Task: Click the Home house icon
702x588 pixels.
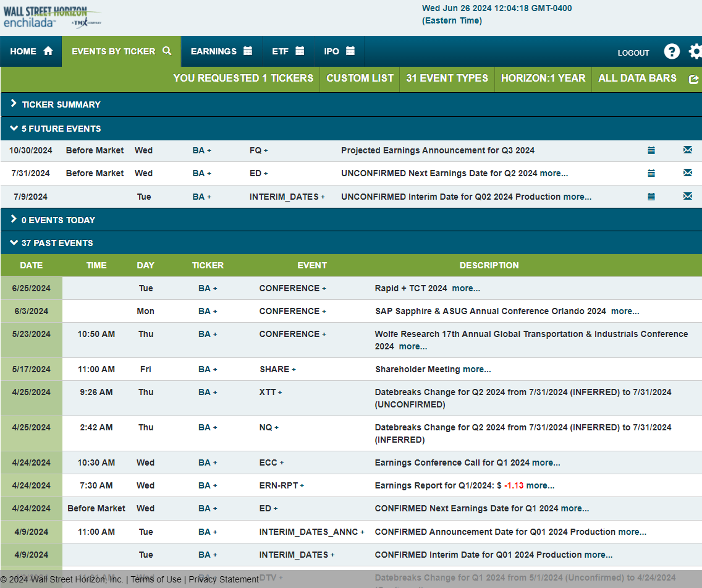Action: tap(48, 51)
